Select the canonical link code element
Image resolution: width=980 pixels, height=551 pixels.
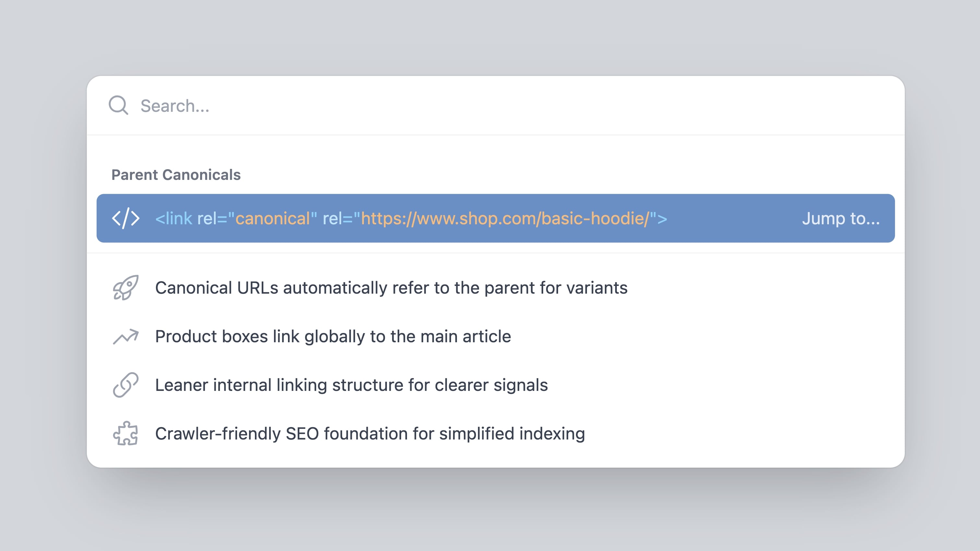pos(409,218)
